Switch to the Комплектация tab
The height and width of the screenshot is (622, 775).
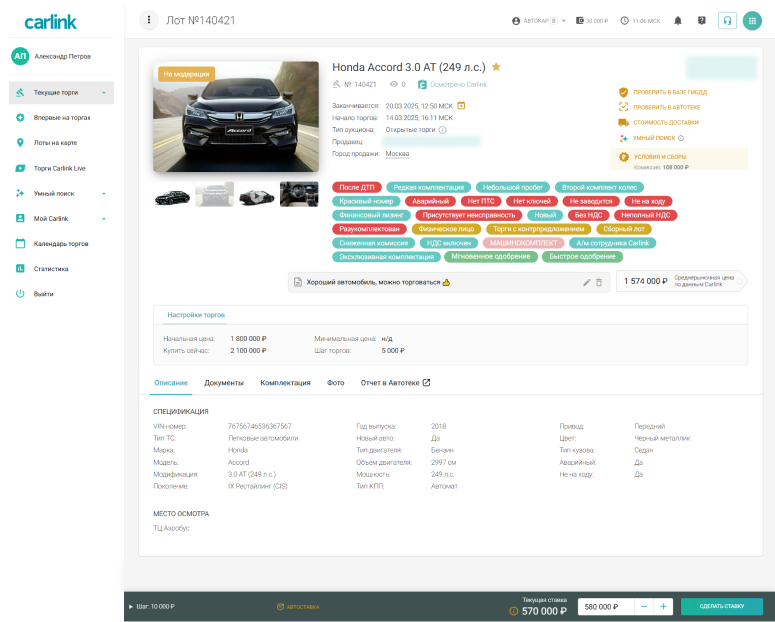click(285, 383)
